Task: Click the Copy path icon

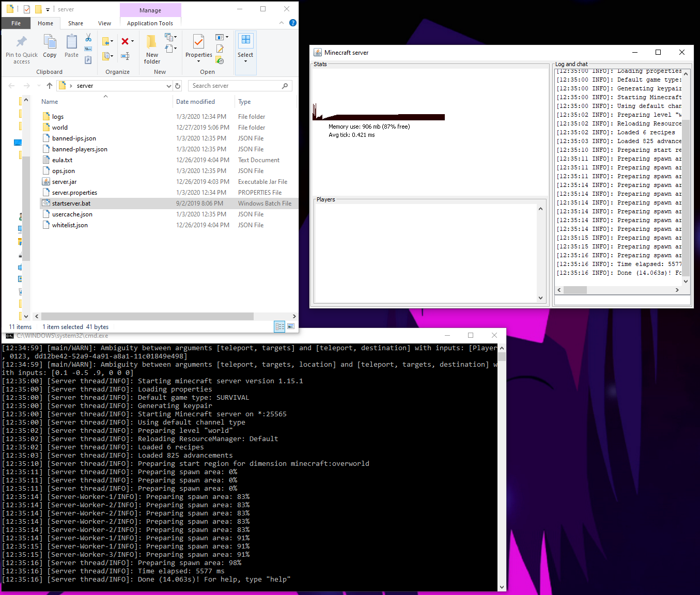Action: [88, 49]
